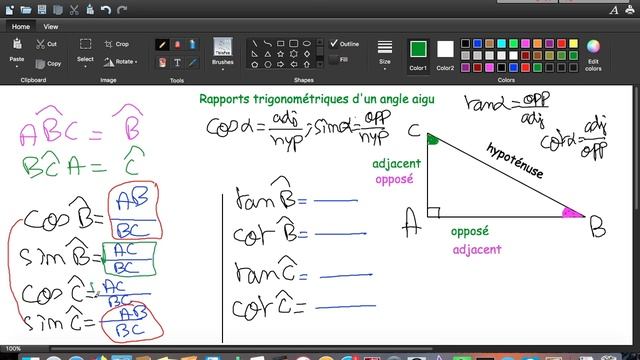640x360 pixels.
Task: Uncheck the Outline checkbox
Action: point(334,43)
